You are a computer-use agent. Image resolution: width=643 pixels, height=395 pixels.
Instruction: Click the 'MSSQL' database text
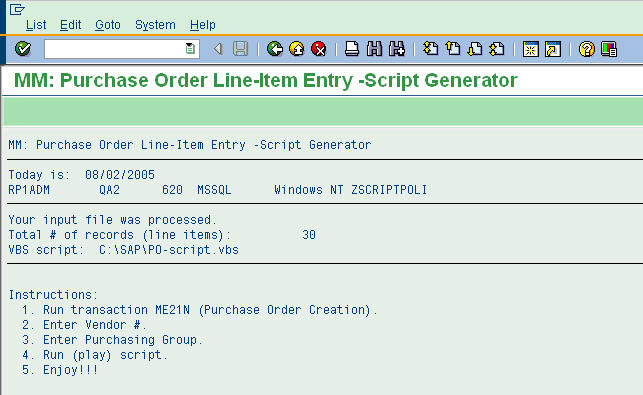pyautogui.click(x=214, y=190)
